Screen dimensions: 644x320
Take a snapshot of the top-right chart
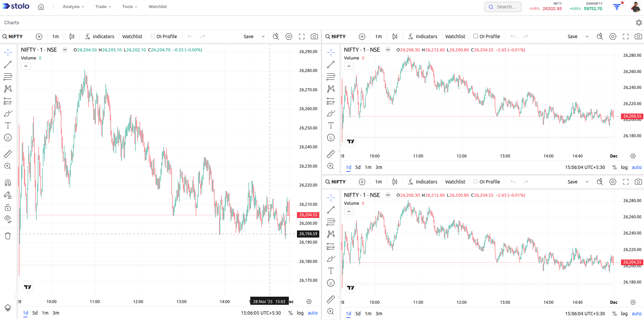click(638, 36)
